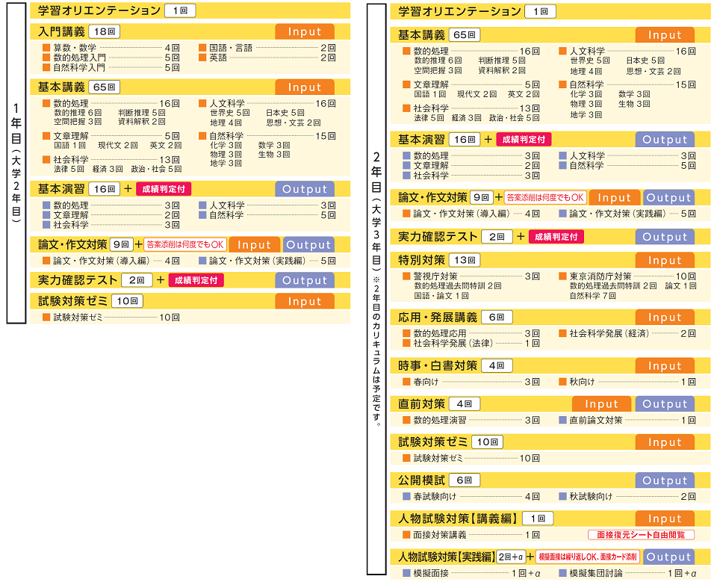
Task: Select the orange marker beside 警視庁対策
Action: (406, 276)
